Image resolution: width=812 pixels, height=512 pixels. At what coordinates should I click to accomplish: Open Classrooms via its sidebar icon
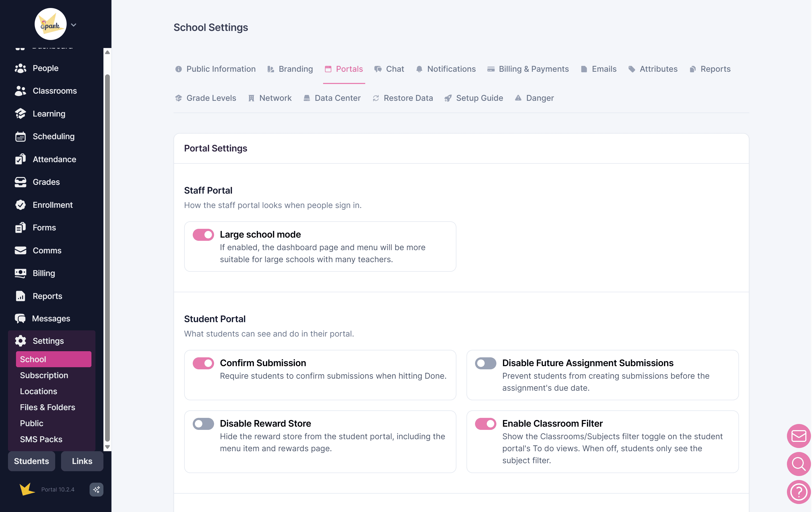pyautogui.click(x=20, y=91)
